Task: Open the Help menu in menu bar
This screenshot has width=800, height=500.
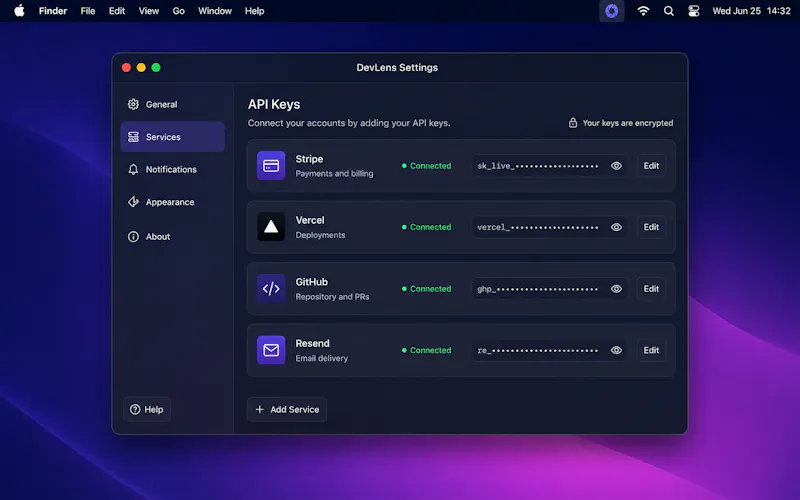Action: (254, 11)
